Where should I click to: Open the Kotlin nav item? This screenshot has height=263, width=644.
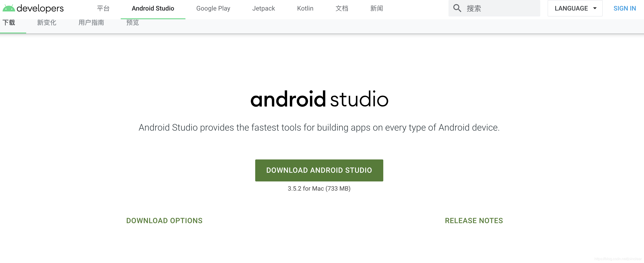305,8
